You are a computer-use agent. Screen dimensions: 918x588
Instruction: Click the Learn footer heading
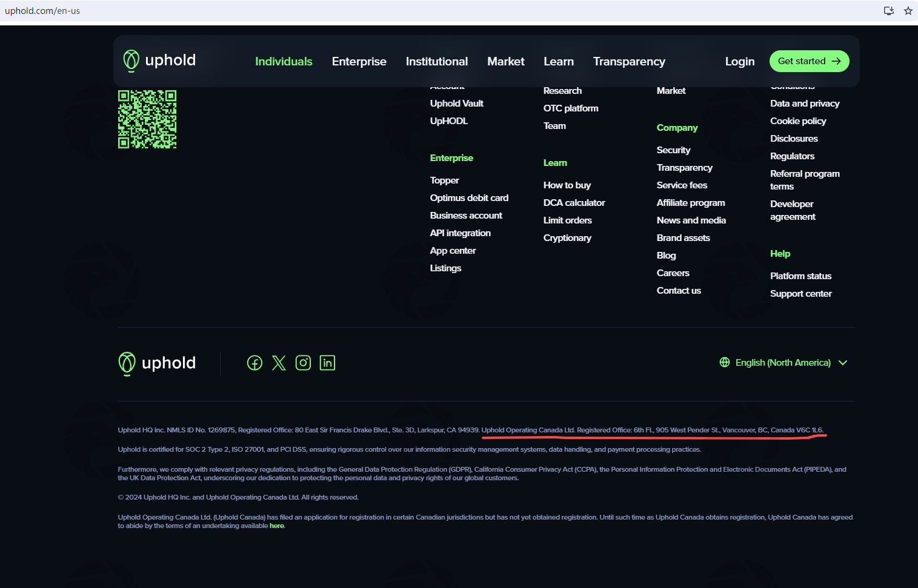tap(555, 163)
